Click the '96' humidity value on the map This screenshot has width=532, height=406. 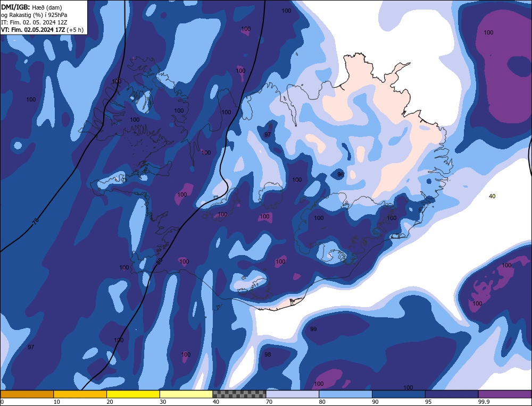[x=340, y=174]
